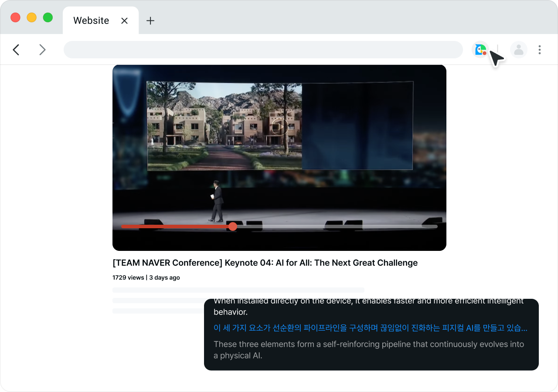
Task: Maximize the window with the green button
Action: click(x=48, y=17)
